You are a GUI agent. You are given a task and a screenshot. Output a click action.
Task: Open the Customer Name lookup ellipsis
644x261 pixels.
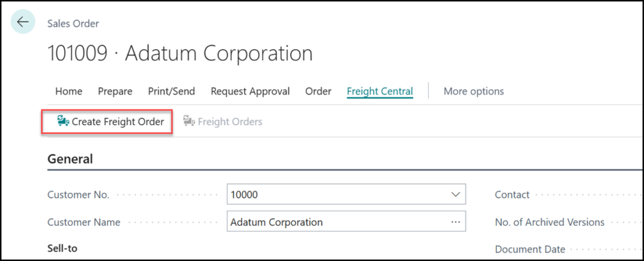click(455, 222)
